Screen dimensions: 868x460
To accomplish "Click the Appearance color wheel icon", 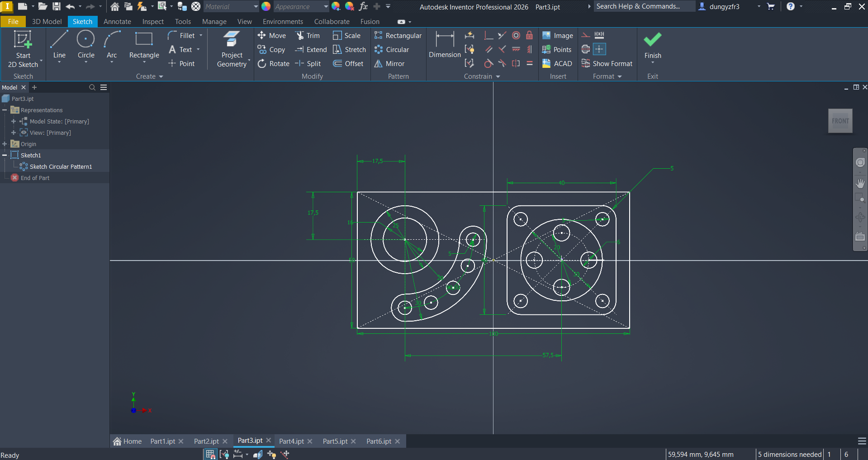I will [266, 6].
